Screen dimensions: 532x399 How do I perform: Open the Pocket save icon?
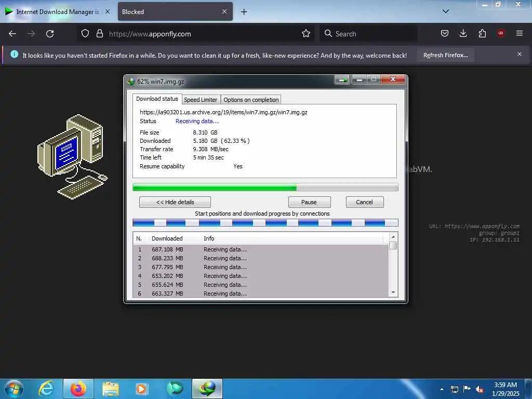click(445, 34)
